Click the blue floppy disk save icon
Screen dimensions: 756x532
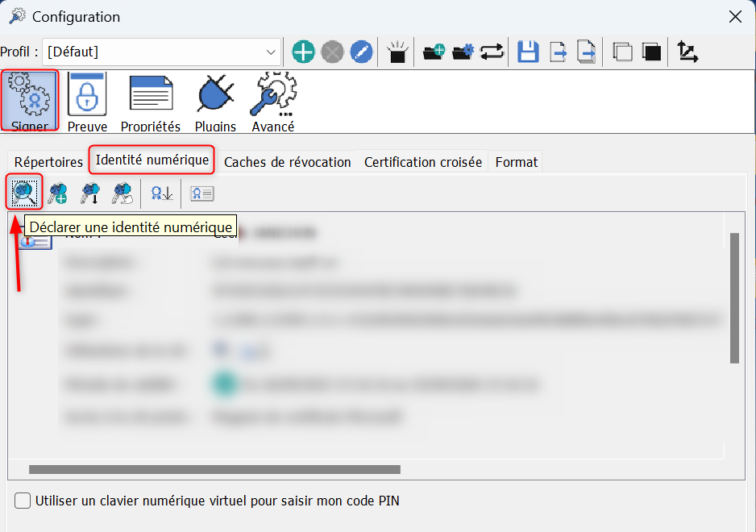[x=528, y=52]
